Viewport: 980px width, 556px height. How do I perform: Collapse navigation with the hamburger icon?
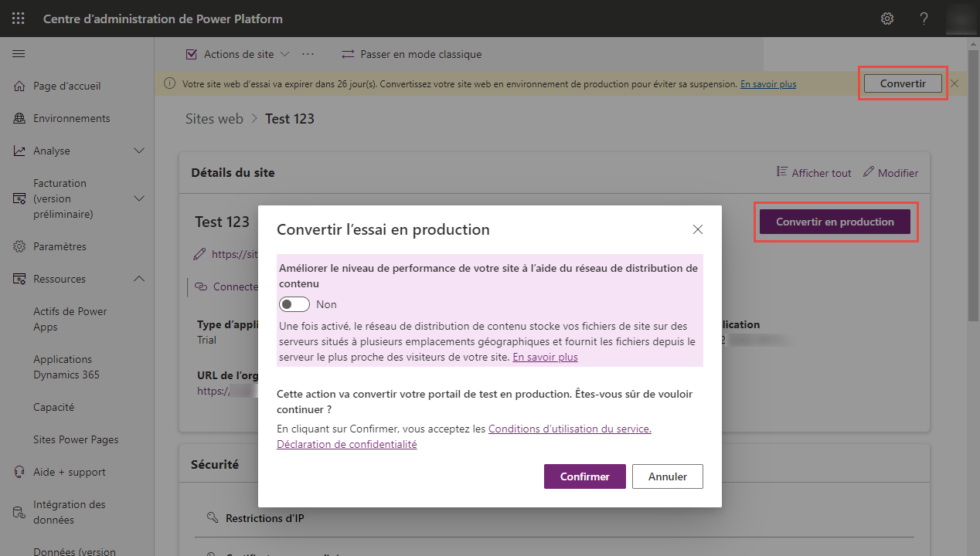pyautogui.click(x=19, y=53)
